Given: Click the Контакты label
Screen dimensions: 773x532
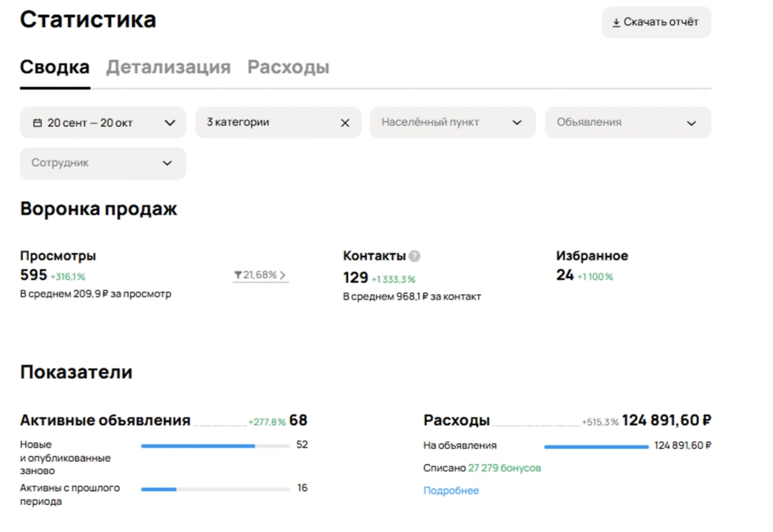Looking at the screenshot, I should point(374,256).
